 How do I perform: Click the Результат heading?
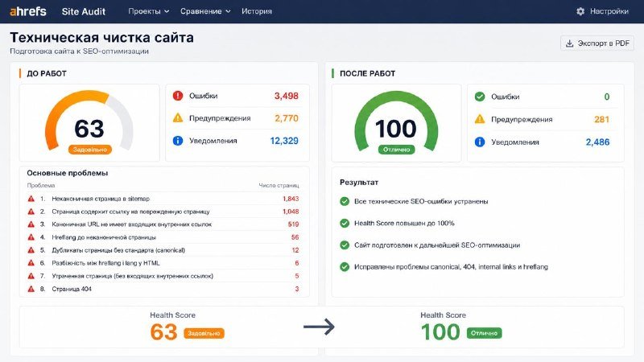pos(359,183)
